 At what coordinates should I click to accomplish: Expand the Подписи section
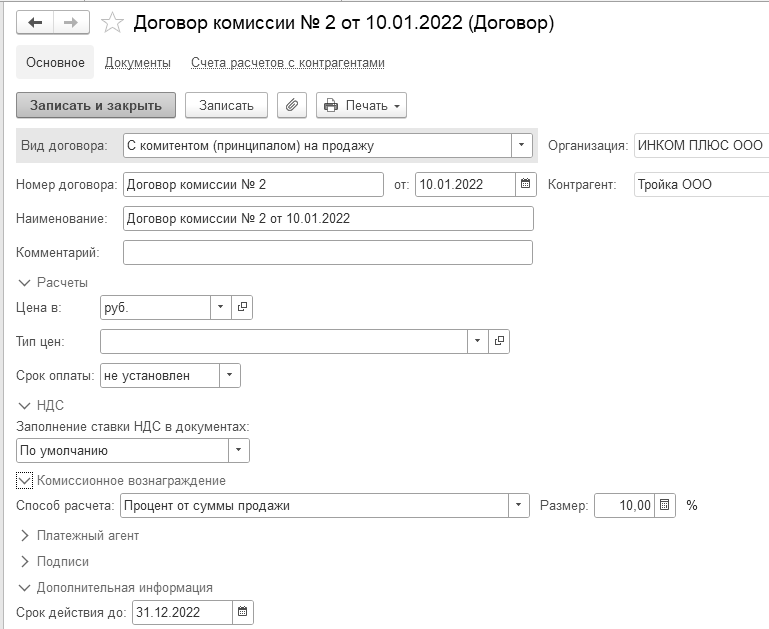click(25, 561)
